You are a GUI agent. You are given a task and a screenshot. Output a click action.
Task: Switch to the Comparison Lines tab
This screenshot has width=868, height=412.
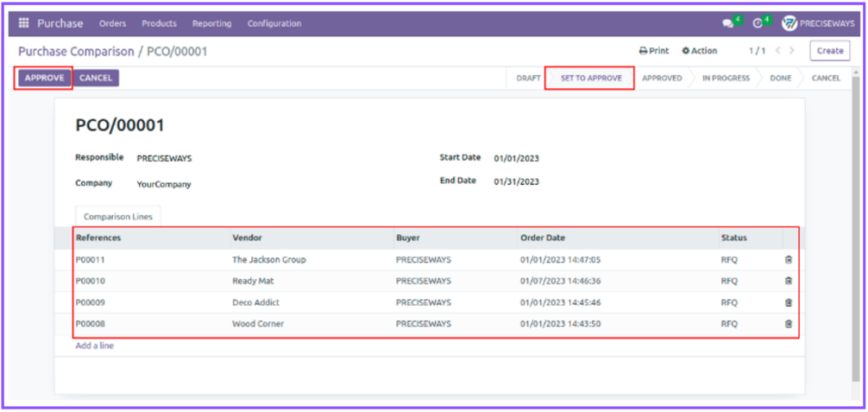[x=118, y=217]
